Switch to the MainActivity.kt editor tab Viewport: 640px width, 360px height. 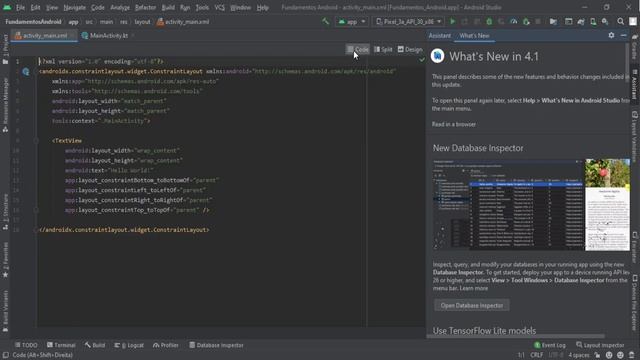109,36
